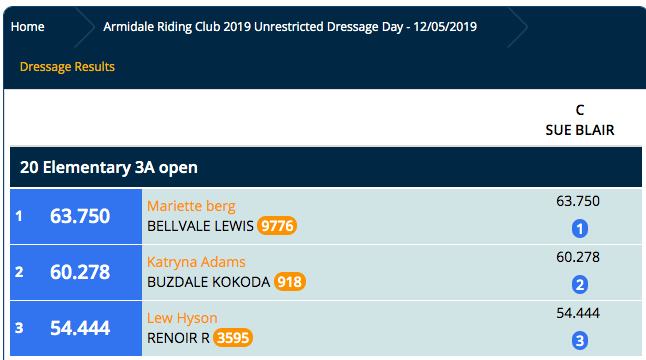
Task: Select the first place 63.750 score cell
Action: pos(76,216)
